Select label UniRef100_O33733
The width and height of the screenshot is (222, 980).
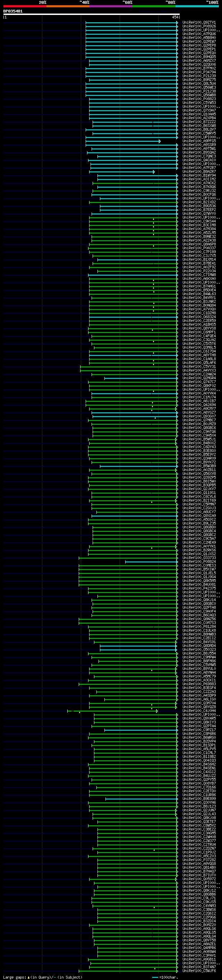[x=199, y=558]
